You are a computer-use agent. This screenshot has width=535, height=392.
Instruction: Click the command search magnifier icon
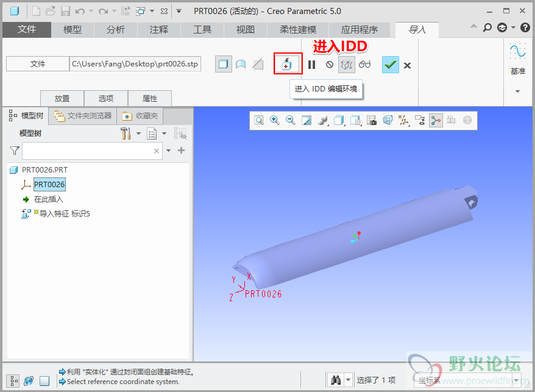point(487,27)
